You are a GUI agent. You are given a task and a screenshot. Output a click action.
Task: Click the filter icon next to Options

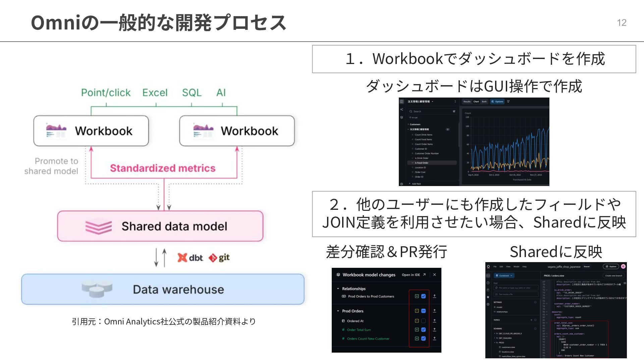[x=508, y=102]
